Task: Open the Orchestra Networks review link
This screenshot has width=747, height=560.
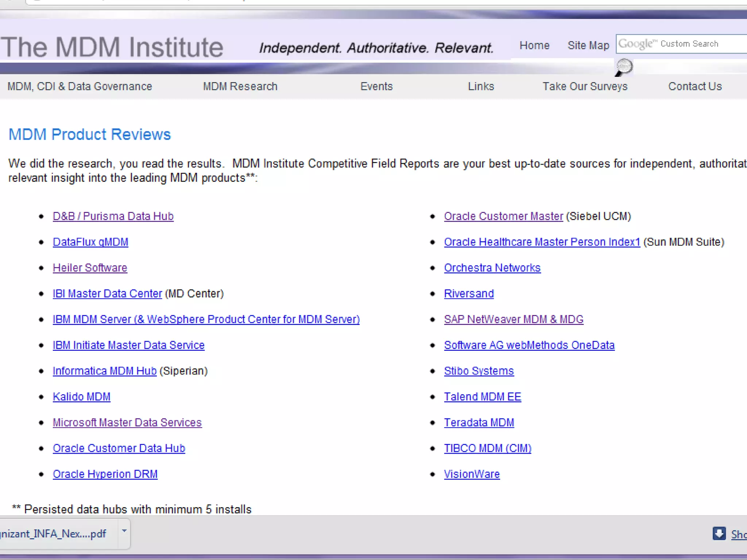Action: [x=492, y=268]
